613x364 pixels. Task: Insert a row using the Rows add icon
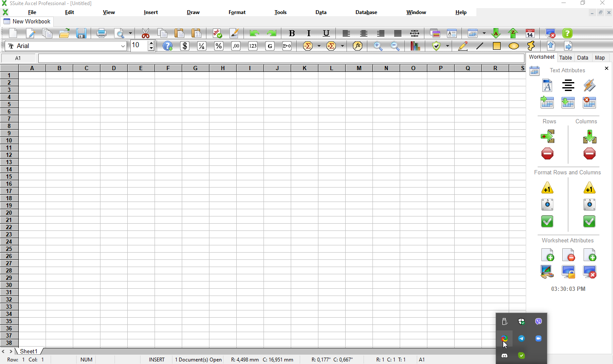pyautogui.click(x=547, y=136)
